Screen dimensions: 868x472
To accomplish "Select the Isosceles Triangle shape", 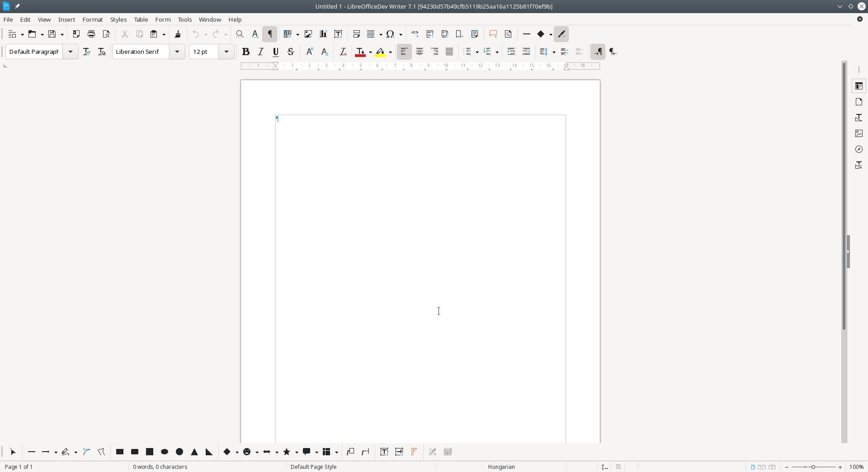I will click(194, 452).
